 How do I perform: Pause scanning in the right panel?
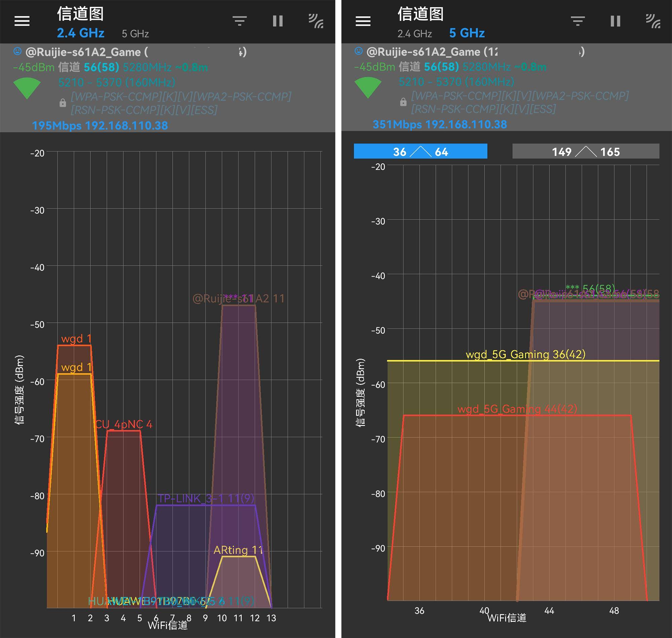615,21
